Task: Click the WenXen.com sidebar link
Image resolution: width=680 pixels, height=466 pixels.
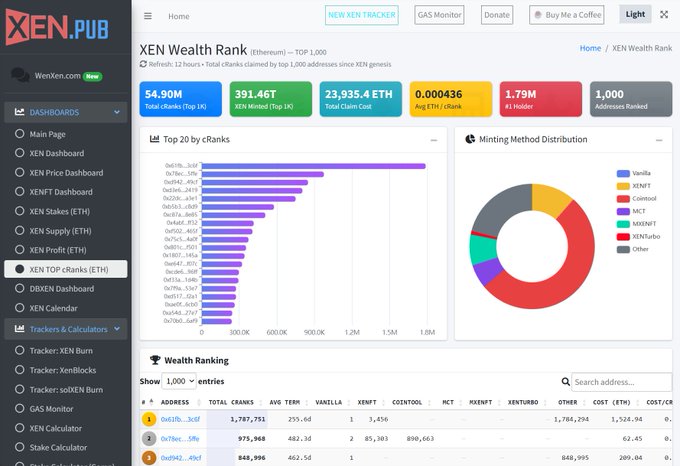Action: pyautogui.click(x=58, y=75)
